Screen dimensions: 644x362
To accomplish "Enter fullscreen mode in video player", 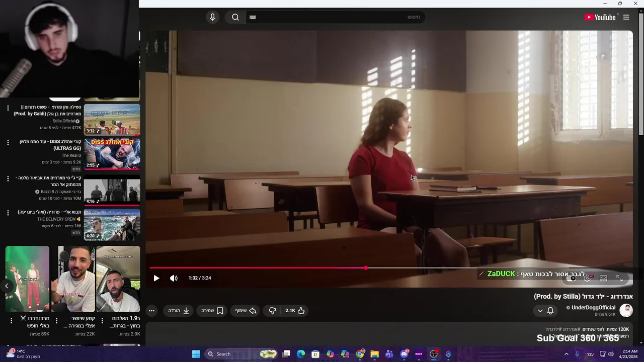I will pyautogui.click(x=619, y=278).
